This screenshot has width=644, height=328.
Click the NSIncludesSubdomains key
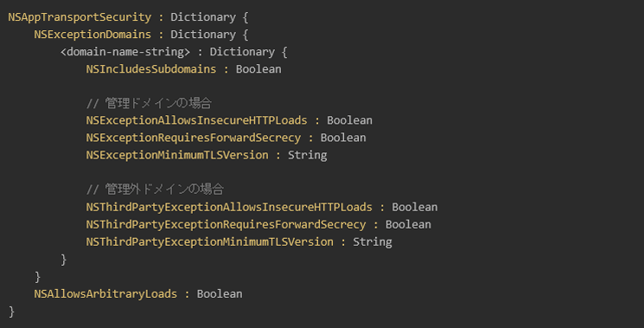click(x=151, y=69)
